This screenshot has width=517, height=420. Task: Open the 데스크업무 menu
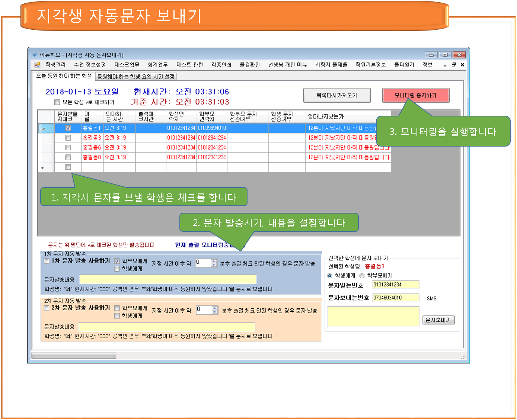click(x=127, y=65)
